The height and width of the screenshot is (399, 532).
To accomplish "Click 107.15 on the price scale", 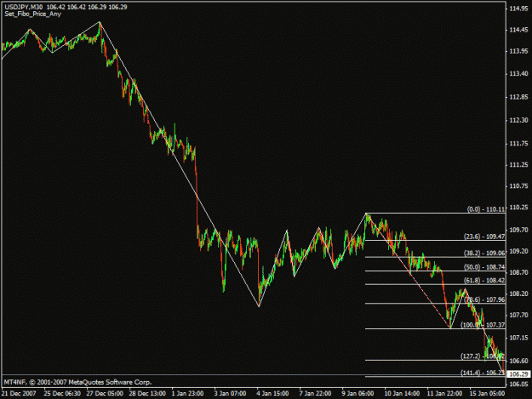I will [x=518, y=338].
